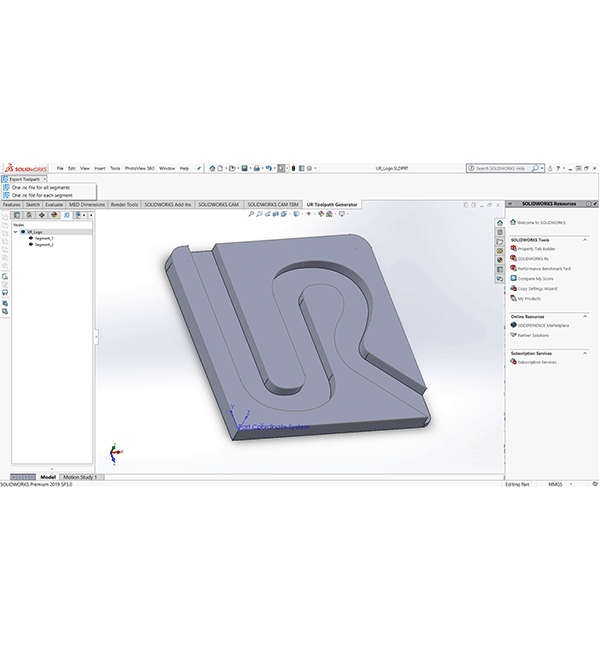
Task: Open the Tools menu
Action: click(x=115, y=168)
